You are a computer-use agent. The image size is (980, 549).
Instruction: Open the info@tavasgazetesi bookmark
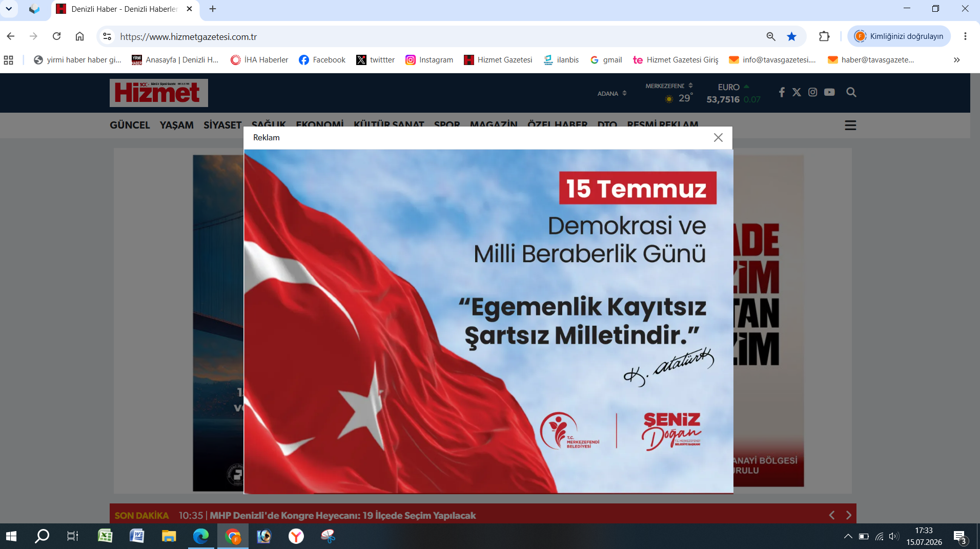click(772, 60)
